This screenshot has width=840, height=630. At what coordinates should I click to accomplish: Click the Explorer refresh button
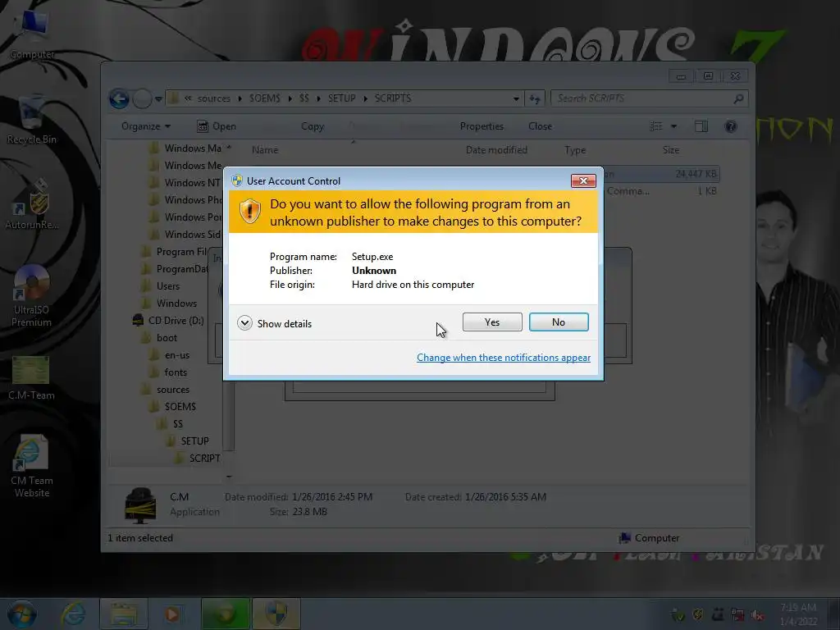coord(535,98)
